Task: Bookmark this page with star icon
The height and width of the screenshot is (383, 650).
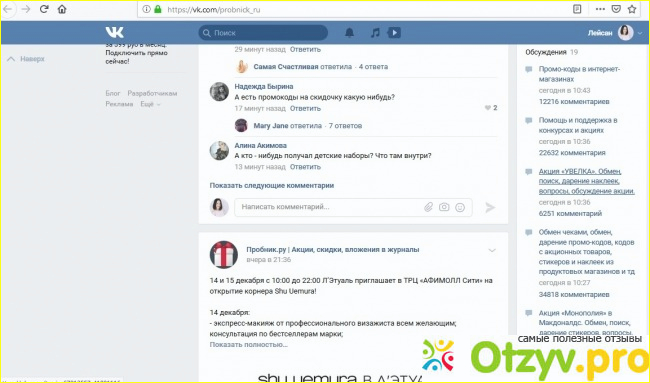Action: click(632, 9)
